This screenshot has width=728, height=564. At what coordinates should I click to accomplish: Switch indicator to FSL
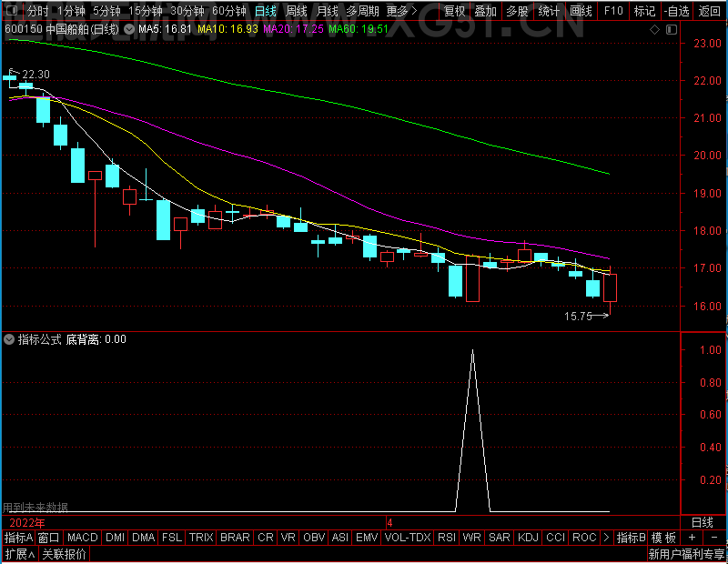tap(172, 538)
